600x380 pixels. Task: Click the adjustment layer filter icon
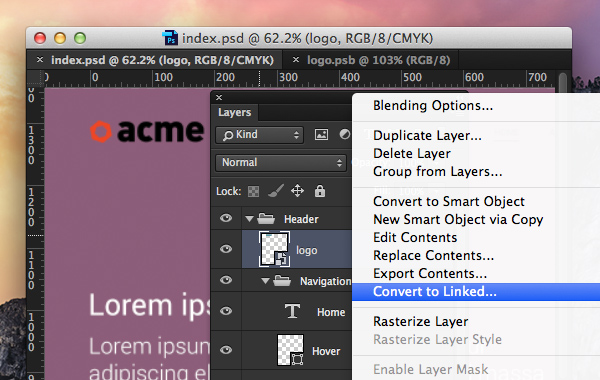tap(345, 134)
